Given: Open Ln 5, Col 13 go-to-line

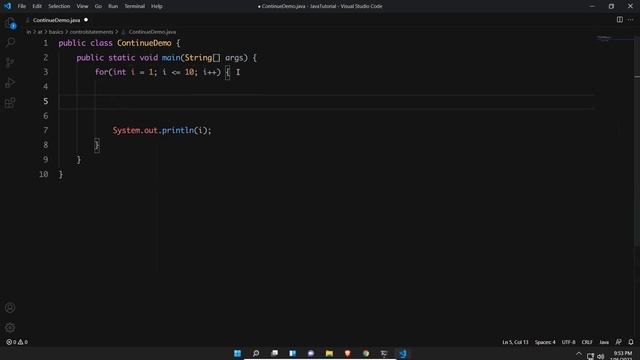Looking at the screenshot, I should coord(515,342).
